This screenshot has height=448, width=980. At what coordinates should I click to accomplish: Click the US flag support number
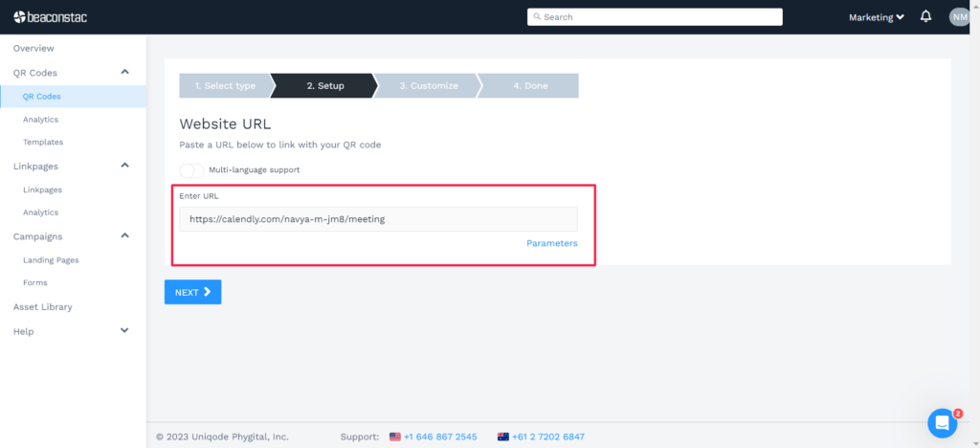point(439,437)
